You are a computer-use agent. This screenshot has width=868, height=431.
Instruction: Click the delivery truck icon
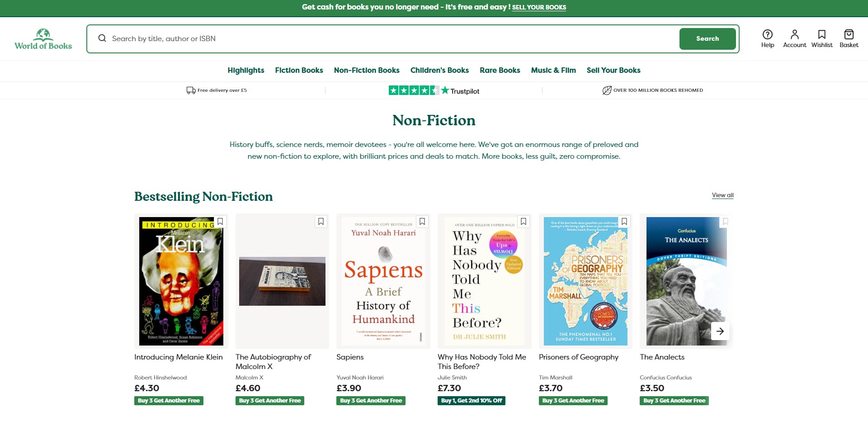pos(191,90)
